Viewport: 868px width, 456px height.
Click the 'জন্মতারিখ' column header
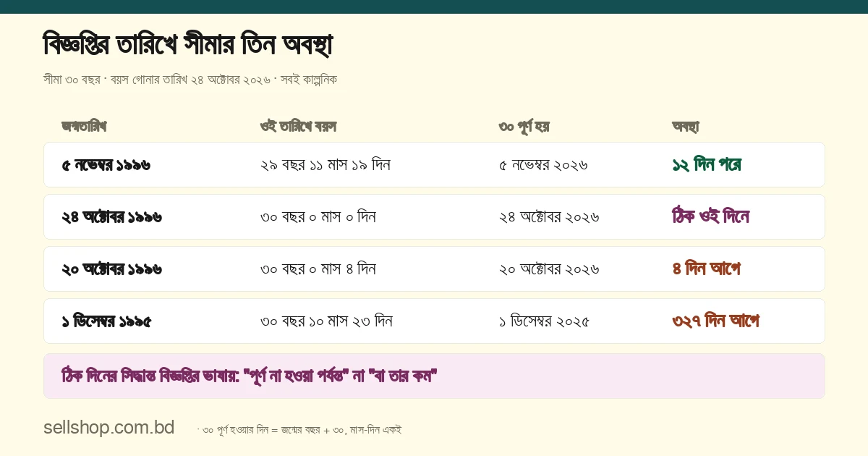pyautogui.click(x=84, y=127)
